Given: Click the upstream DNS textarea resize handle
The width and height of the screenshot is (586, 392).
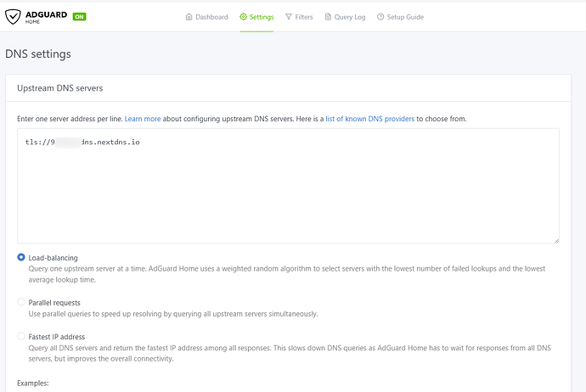Looking at the screenshot, I should (x=555, y=240).
